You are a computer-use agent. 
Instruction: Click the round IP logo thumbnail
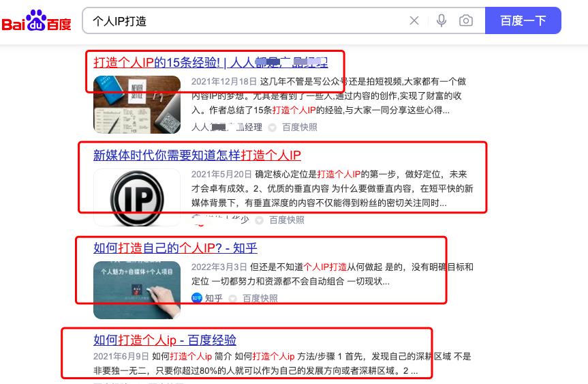coord(137,197)
